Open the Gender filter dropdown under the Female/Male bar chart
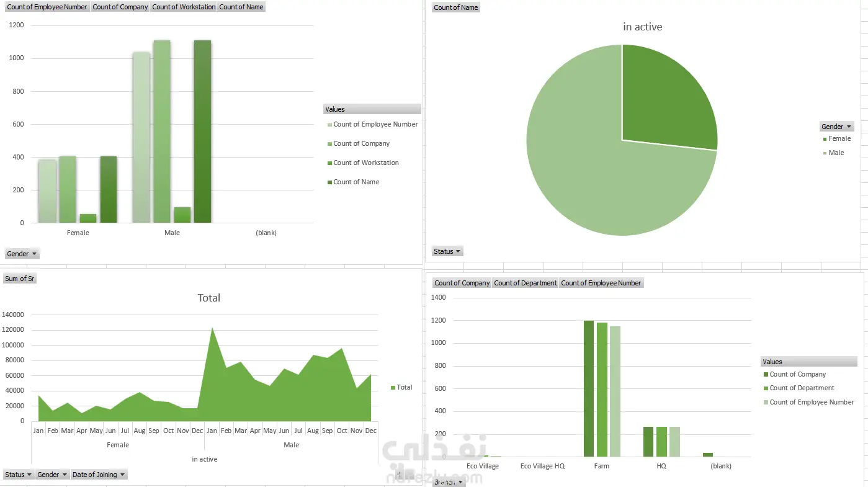The height and width of the screenshot is (487, 868). pos(22,254)
